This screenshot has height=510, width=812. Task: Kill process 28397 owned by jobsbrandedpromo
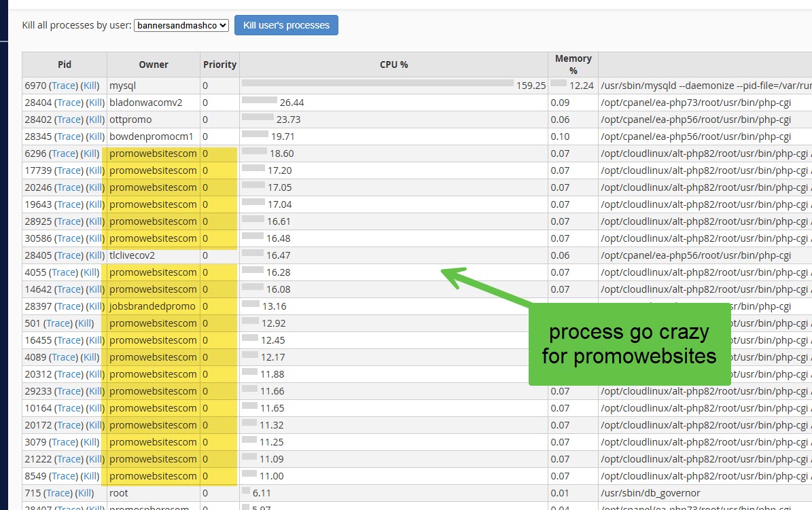point(95,306)
